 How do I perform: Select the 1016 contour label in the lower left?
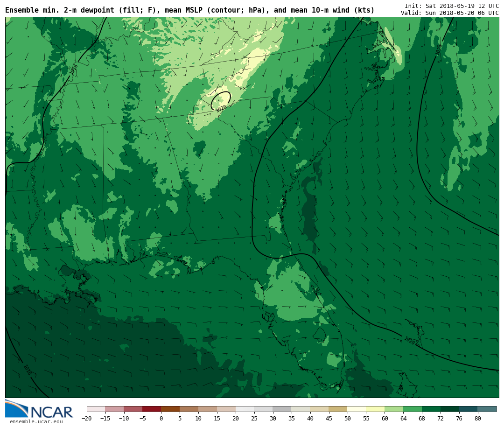tap(27, 370)
